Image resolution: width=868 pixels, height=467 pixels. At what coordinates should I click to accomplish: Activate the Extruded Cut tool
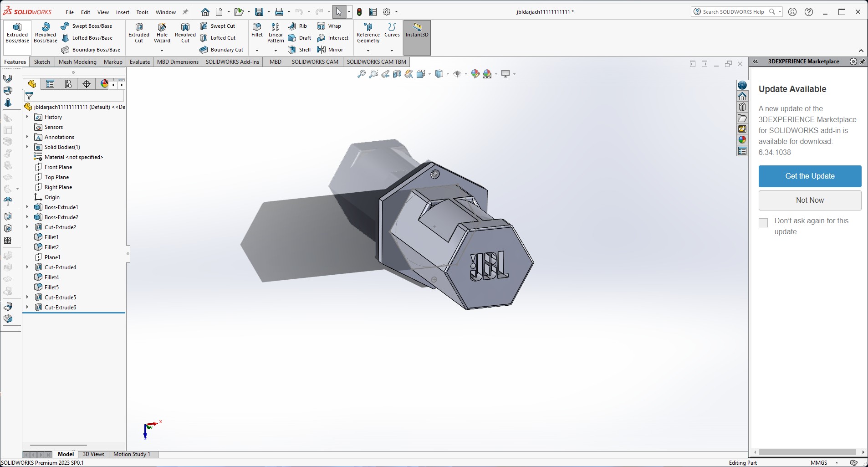click(139, 33)
